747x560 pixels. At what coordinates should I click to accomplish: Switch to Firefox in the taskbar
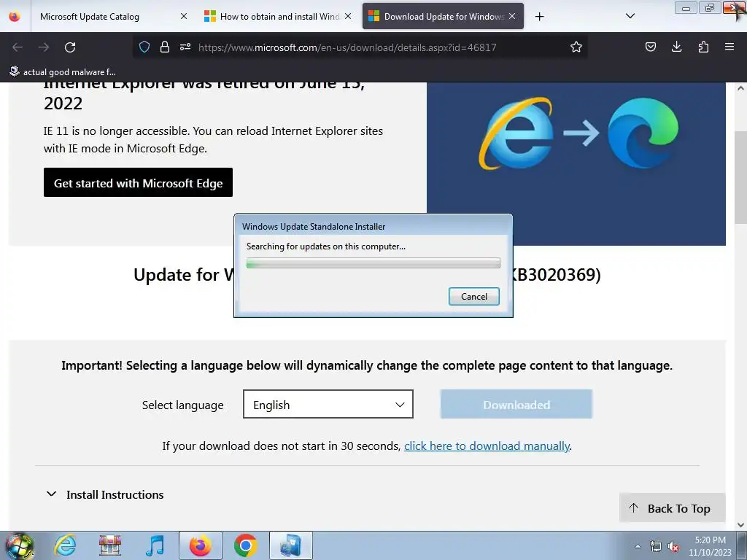click(x=201, y=545)
